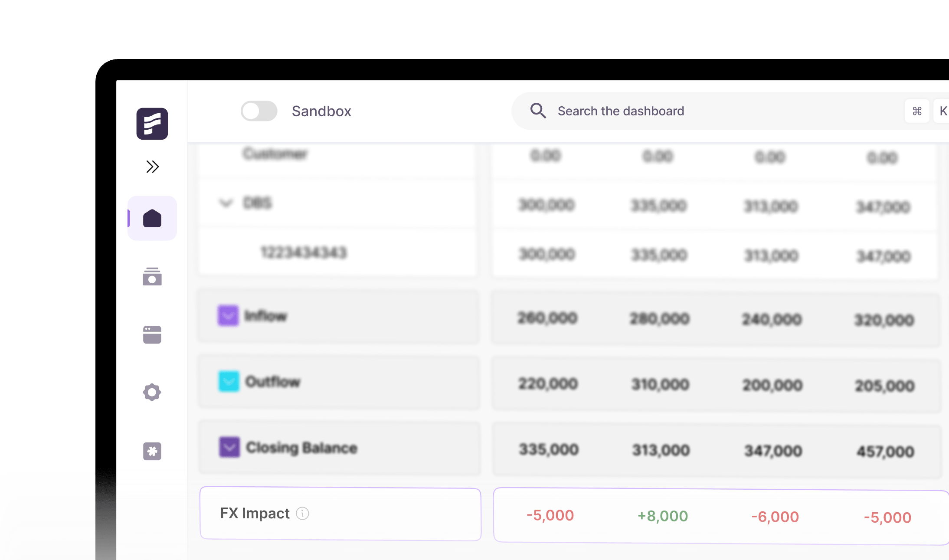Click the Sandbox label
The height and width of the screenshot is (560, 949).
point(321,111)
